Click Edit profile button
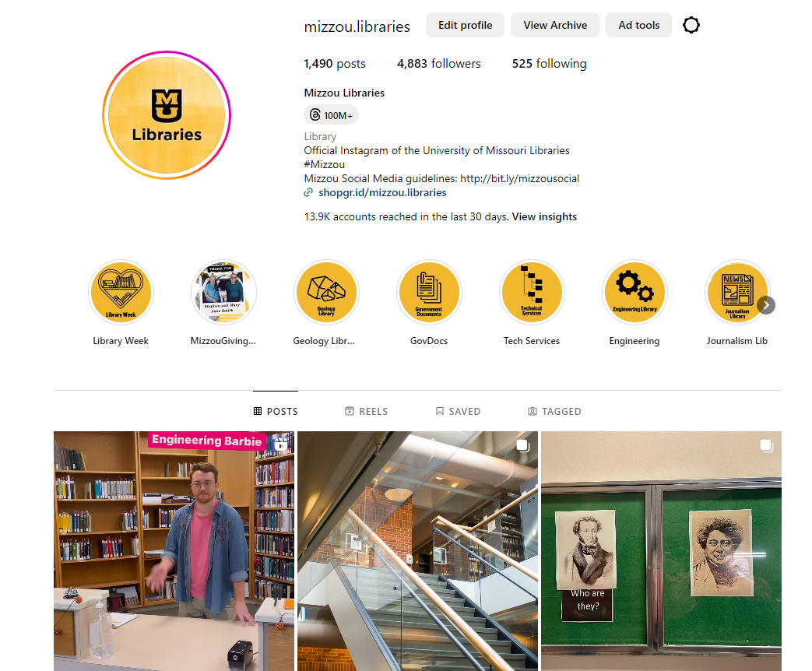 (465, 25)
